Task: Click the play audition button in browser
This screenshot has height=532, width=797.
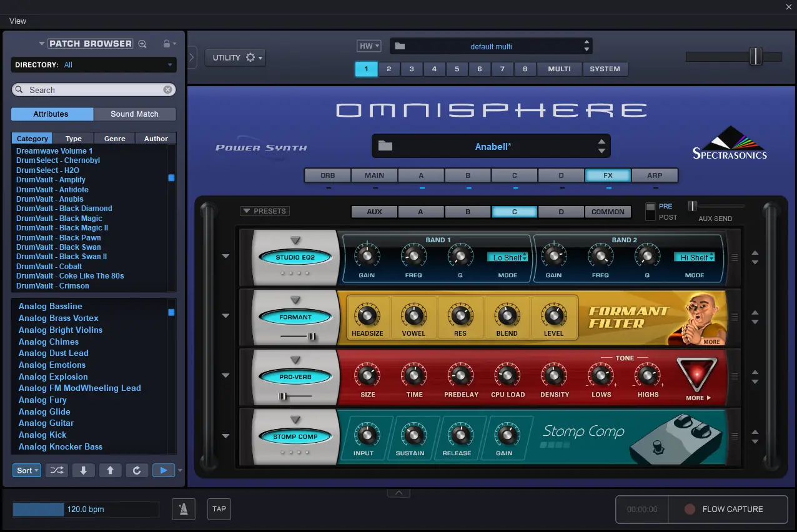Action: tap(164, 470)
